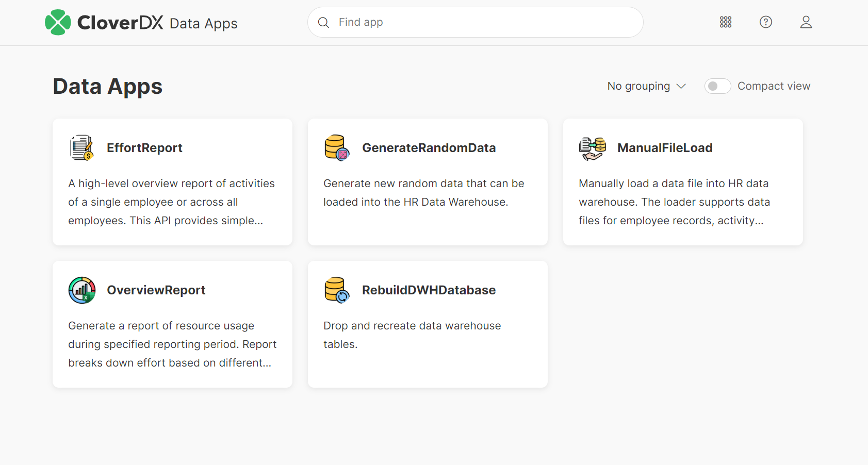Click the ManualFileLoad hand-loading-file icon
Image resolution: width=868 pixels, height=465 pixels.
pos(592,147)
